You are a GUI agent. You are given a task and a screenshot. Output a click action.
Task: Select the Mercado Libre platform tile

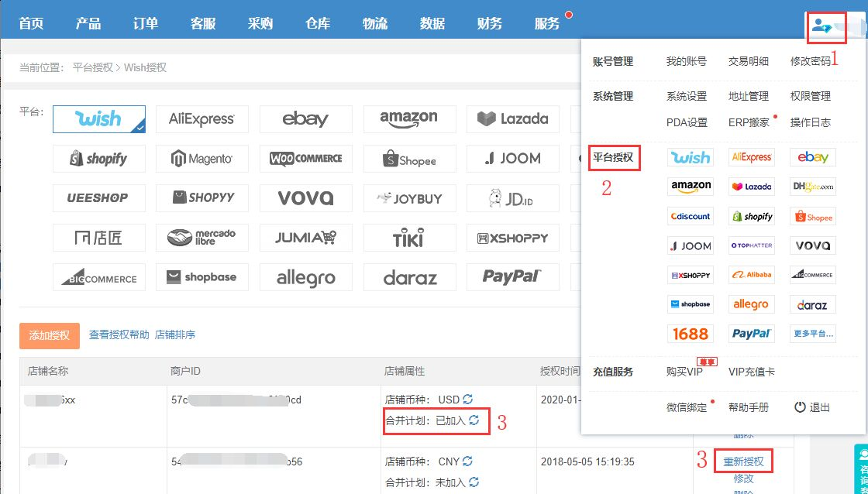coord(202,238)
